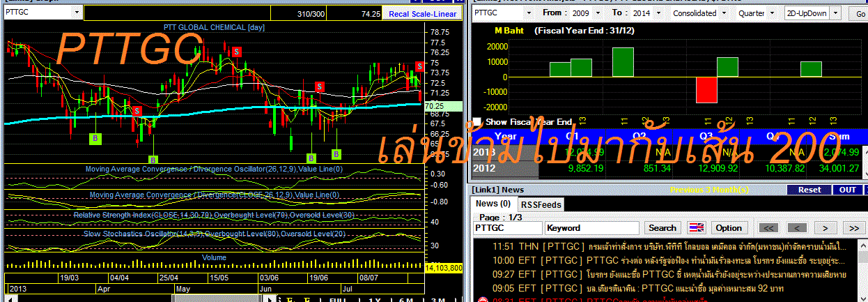Click the Slow Stochastics Oscillator indicator label

(213, 234)
